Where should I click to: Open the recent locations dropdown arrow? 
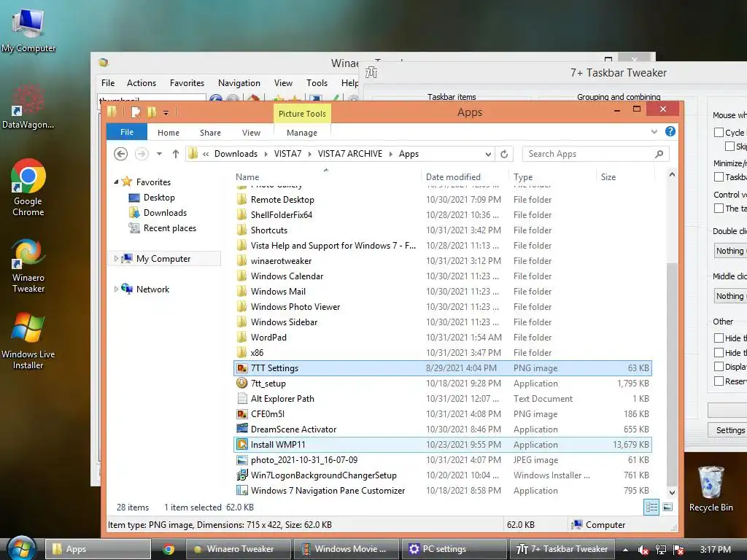[x=159, y=154]
